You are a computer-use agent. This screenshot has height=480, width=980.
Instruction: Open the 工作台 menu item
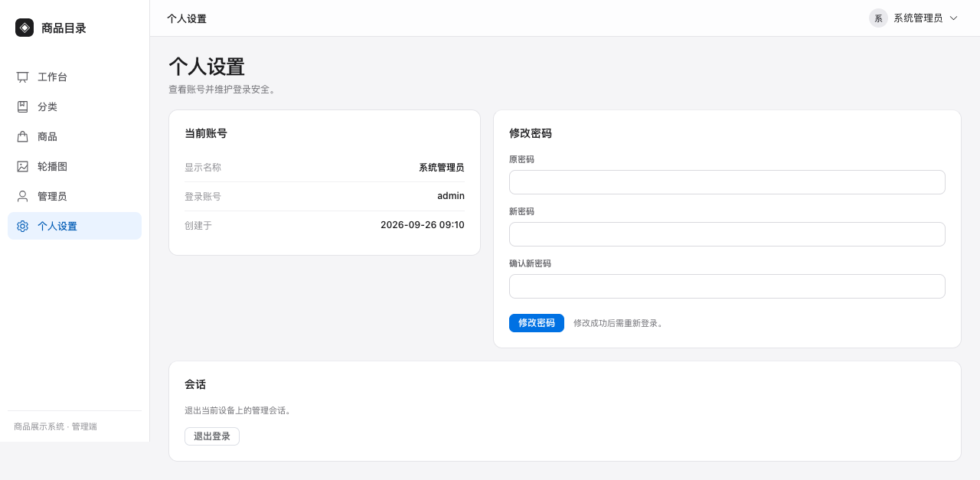[74, 77]
